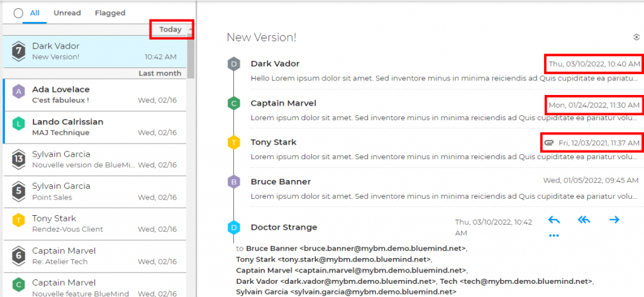The width and height of the screenshot is (644, 297).
Task: Switch to the All filter tab
Action: (x=35, y=13)
